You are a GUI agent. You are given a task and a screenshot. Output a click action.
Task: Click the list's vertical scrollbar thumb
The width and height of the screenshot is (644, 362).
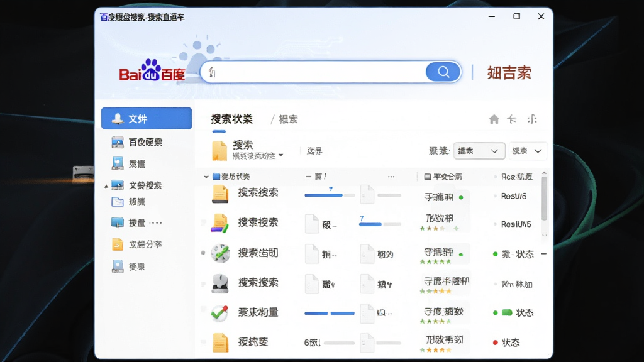544,198
